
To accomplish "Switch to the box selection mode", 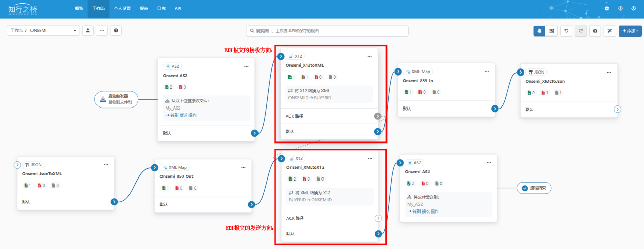I will (x=552, y=31).
